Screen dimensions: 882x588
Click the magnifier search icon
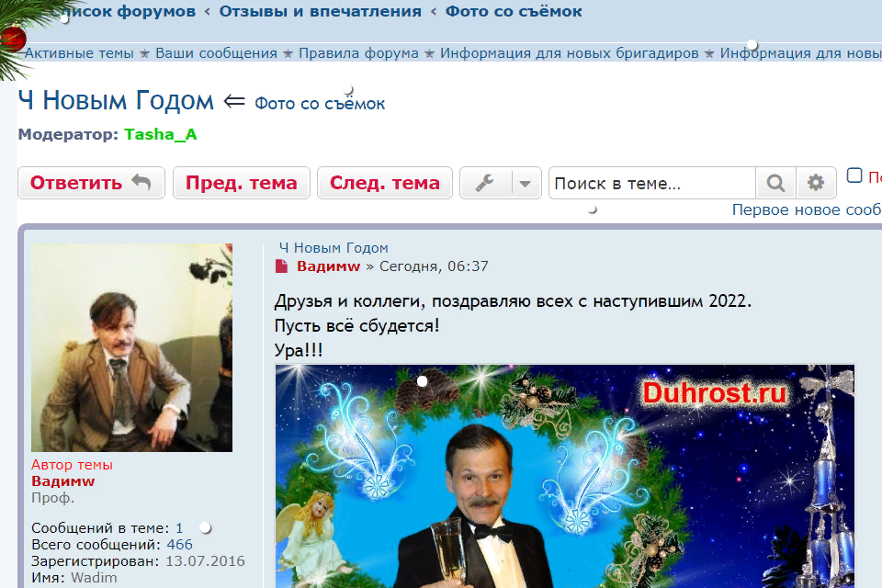(x=775, y=183)
